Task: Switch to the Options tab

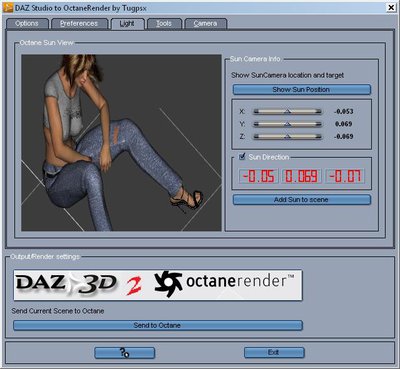Action: [x=27, y=24]
